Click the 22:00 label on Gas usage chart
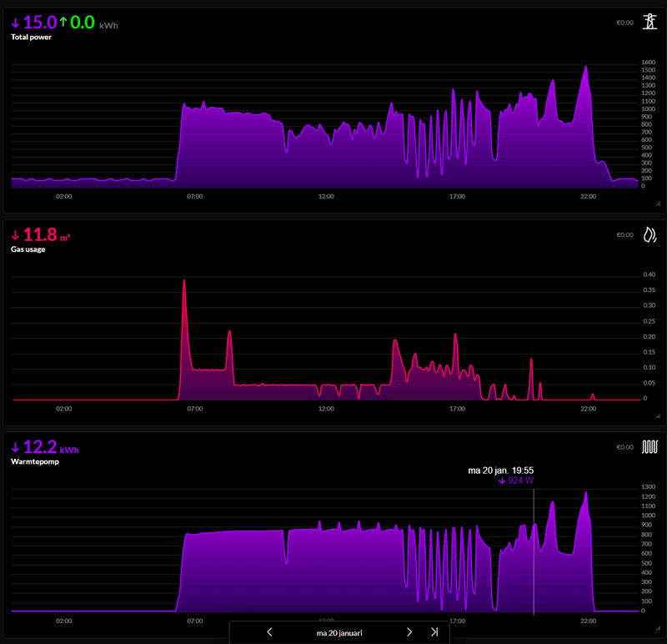Image resolution: width=667 pixels, height=644 pixels. tap(588, 409)
